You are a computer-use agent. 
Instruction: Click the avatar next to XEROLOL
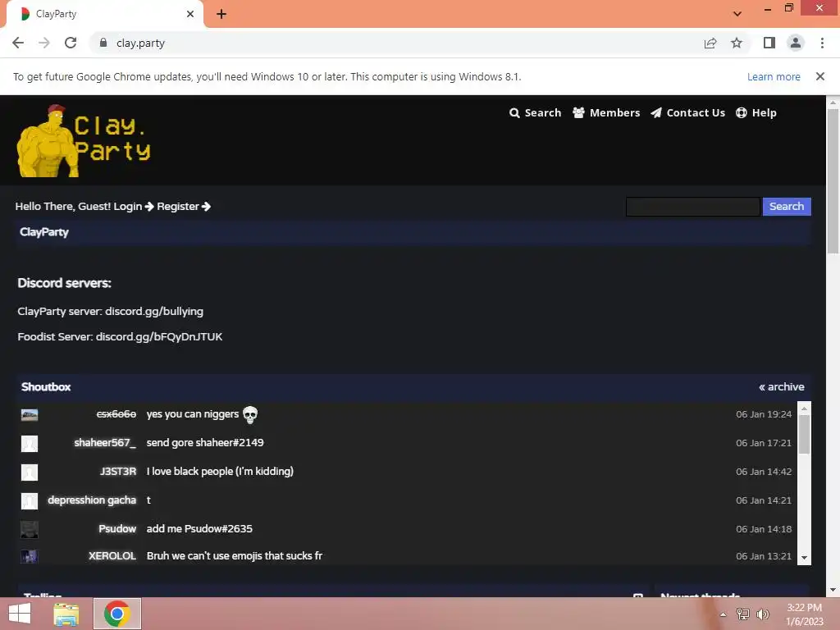coord(30,557)
